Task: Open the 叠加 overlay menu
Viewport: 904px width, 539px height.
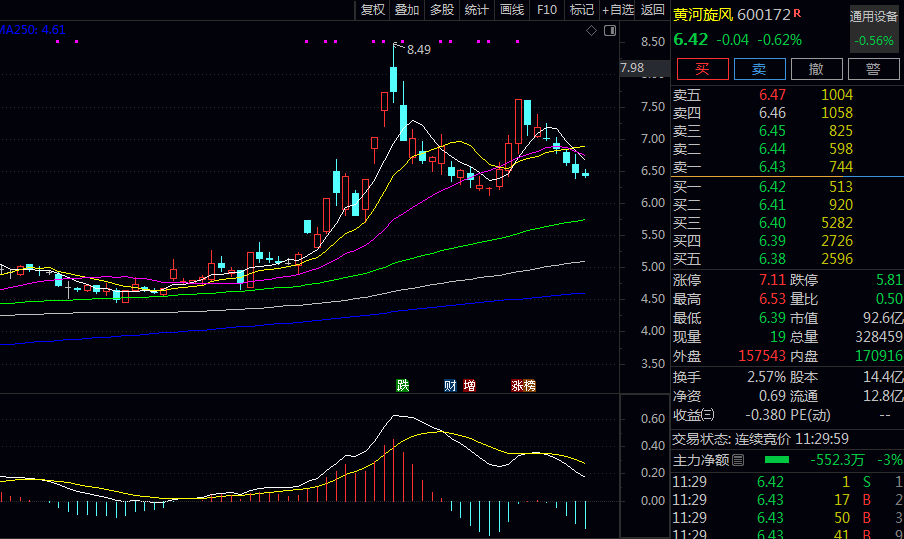Action: (x=407, y=10)
